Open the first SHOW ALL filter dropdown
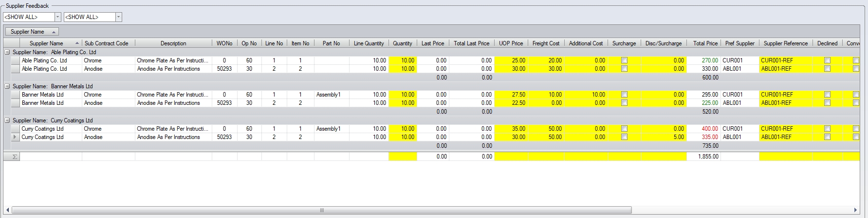This screenshot has height=218, width=868. tap(57, 17)
